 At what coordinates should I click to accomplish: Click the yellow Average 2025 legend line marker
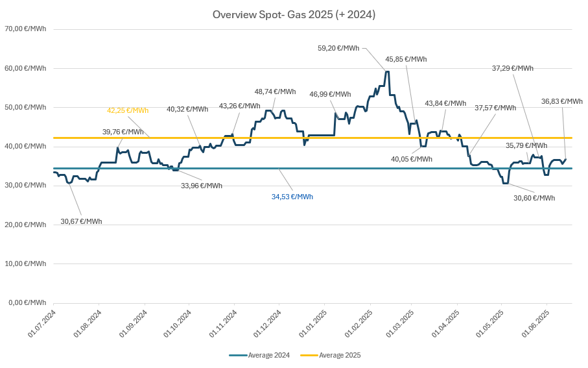[309, 355]
